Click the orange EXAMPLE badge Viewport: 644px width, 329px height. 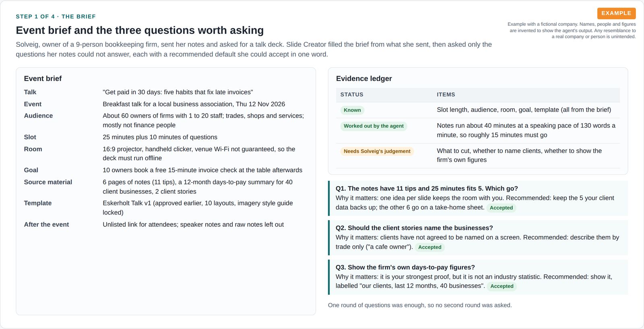point(616,13)
